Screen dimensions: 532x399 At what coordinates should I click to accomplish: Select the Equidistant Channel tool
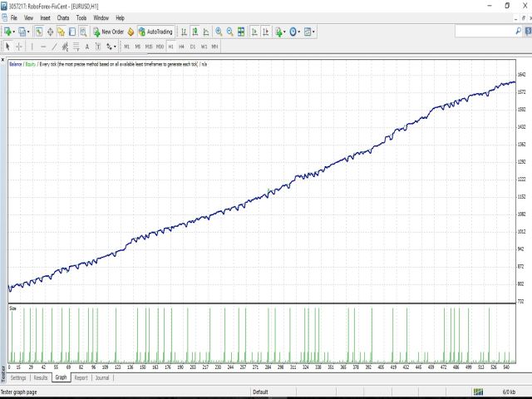pyautogui.click(x=65, y=47)
